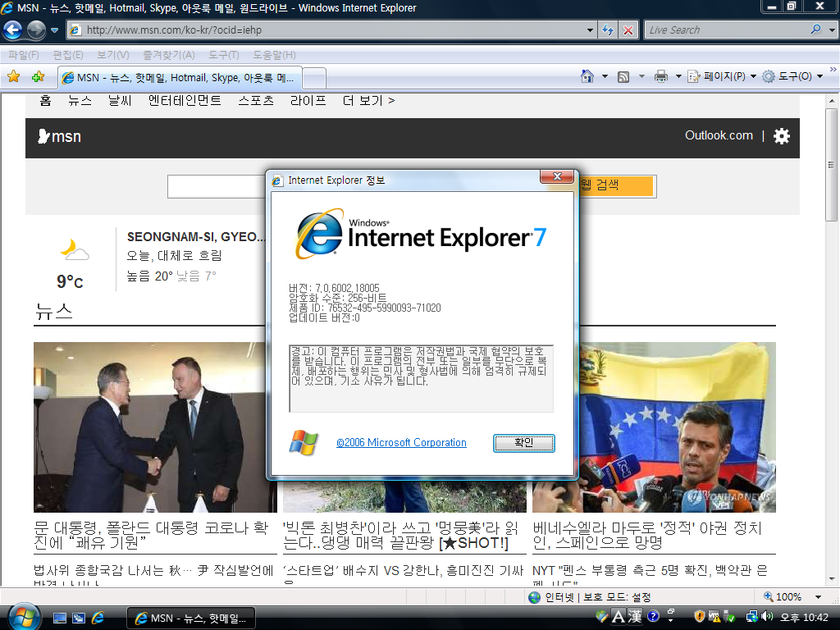The image size is (840, 630).
Task: Close the Internet Explorer 정보 dialog
Action: 557,176
